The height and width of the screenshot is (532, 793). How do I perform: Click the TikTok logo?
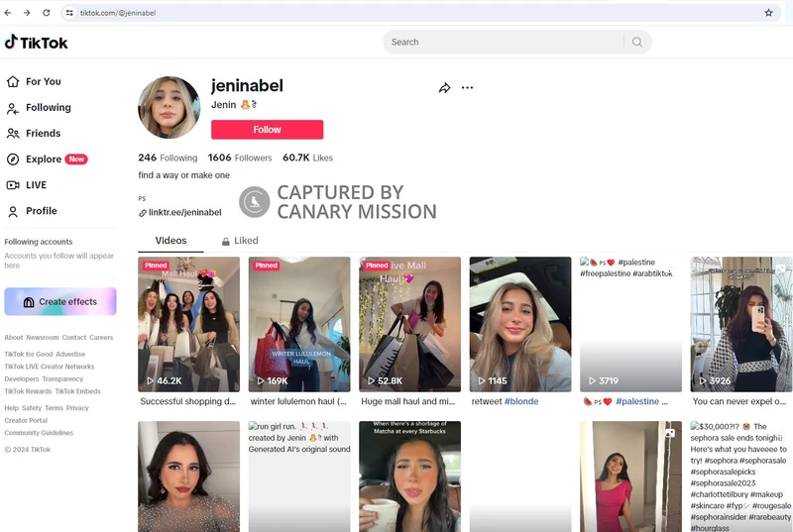(x=37, y=43)
